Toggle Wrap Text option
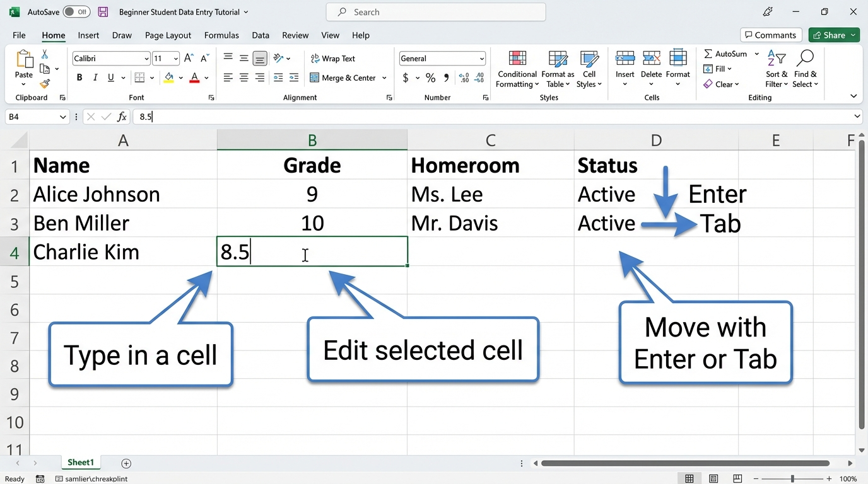 click(333, 59)
